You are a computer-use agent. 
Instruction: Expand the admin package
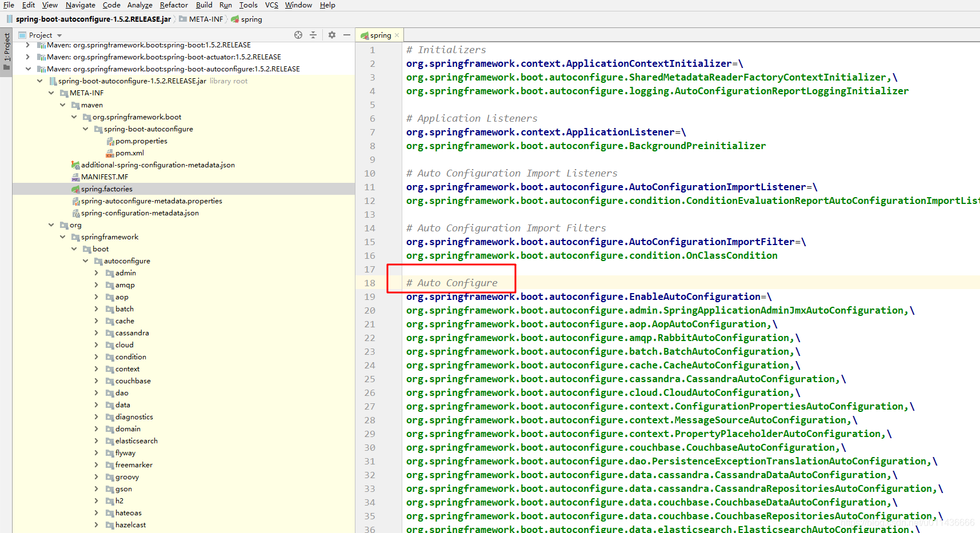tap(97, 273)
